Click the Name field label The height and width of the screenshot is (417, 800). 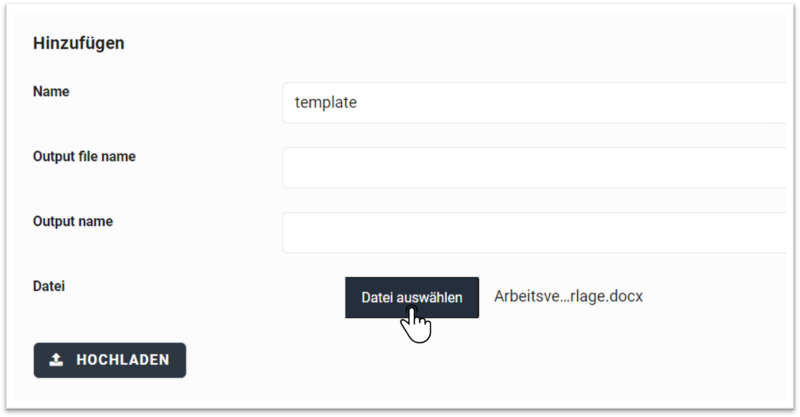pos(51,91)
